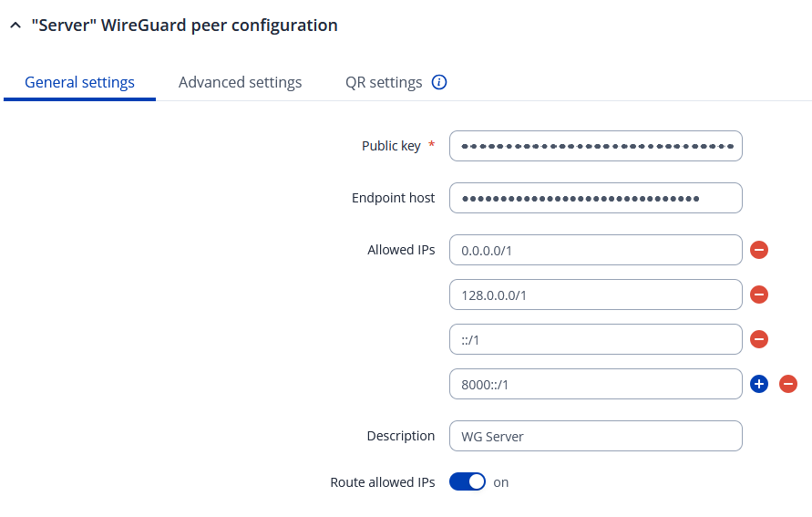
Task: Edit the 0.0.0.0/1 allowed IP field
Action: [x=596, y=250]
